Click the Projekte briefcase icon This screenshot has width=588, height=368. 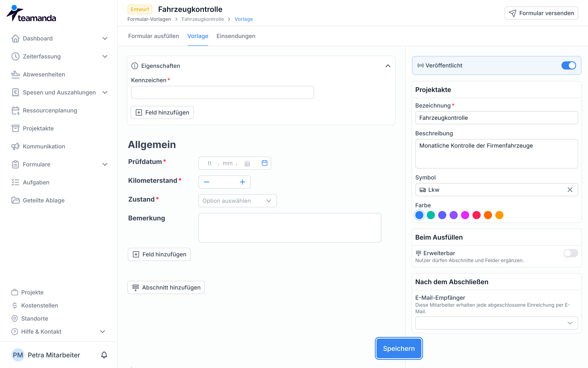point(15,292)
